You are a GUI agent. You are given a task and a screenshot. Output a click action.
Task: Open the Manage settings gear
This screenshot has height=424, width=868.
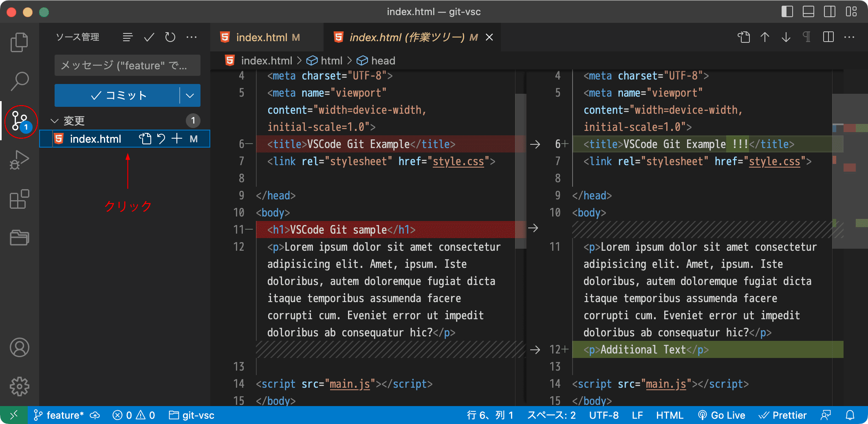pyautogui.click(x=19, y=386)
